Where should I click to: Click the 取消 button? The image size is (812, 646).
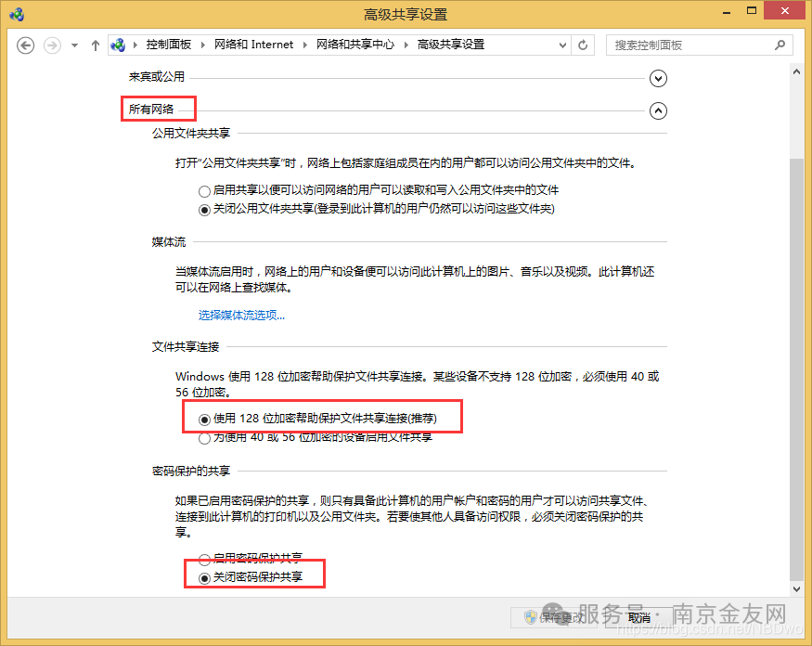click(638, 617)
